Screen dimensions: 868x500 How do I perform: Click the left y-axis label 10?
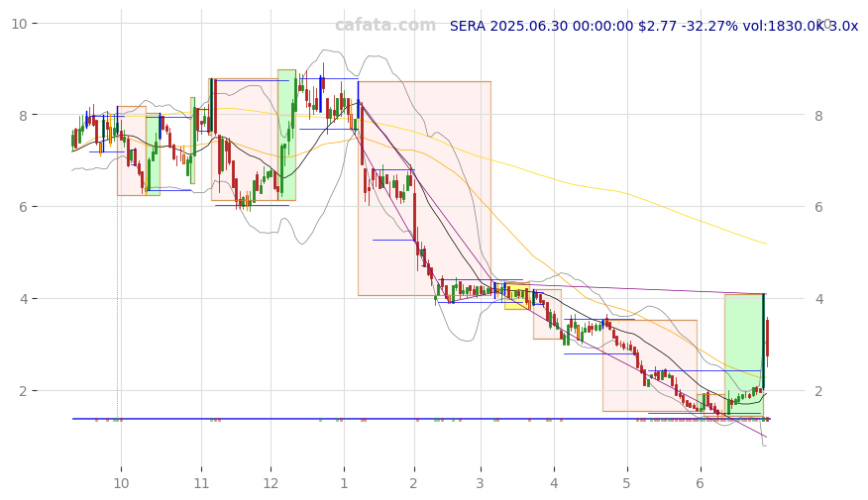pyautogui.click(x=20, y=24)
